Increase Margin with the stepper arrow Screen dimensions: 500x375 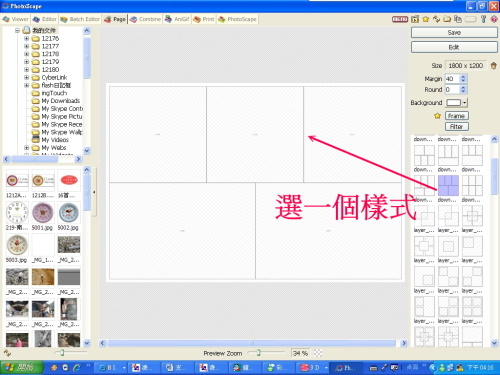click(463, 77)
